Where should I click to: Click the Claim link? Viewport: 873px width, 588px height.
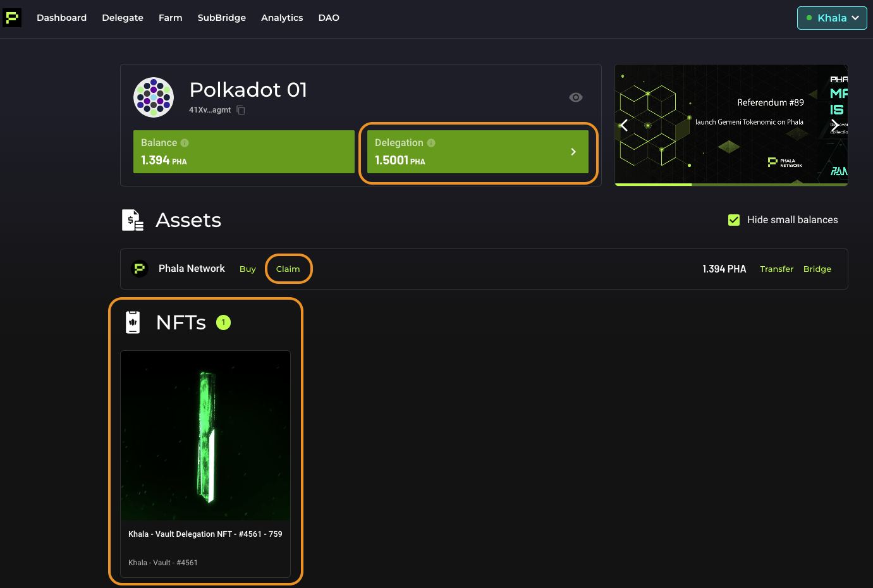coord(288,269)
